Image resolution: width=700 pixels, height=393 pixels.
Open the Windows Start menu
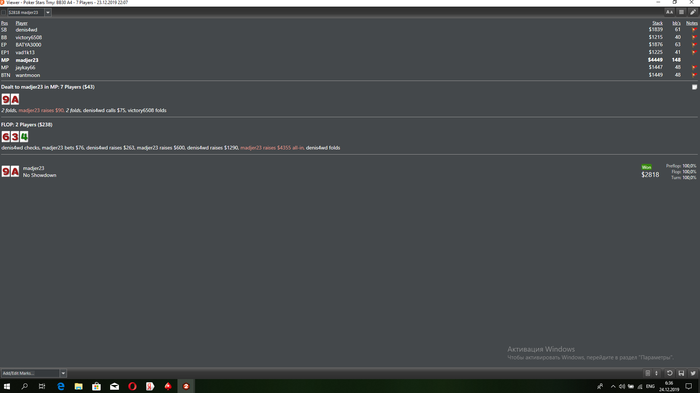click(x=7, y=386)
